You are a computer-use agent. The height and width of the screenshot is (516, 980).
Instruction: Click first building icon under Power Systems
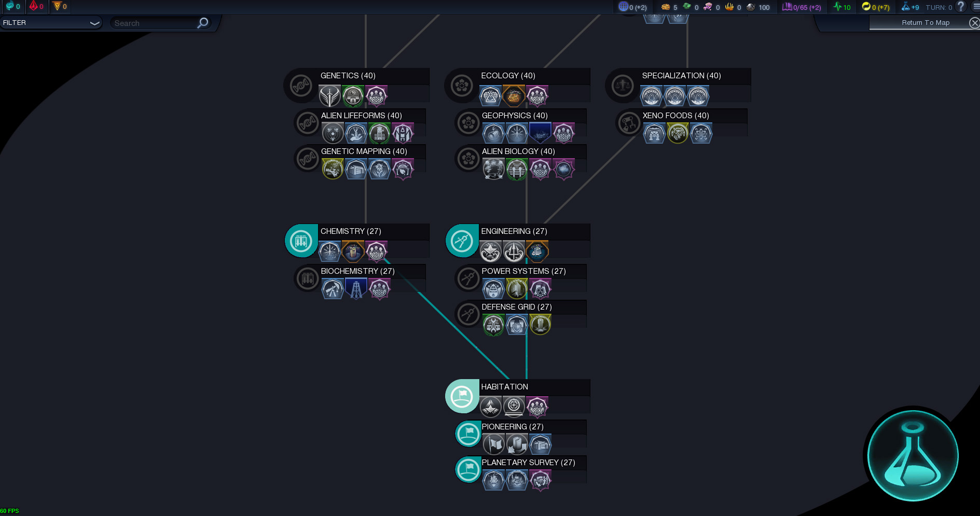[493, 289]
